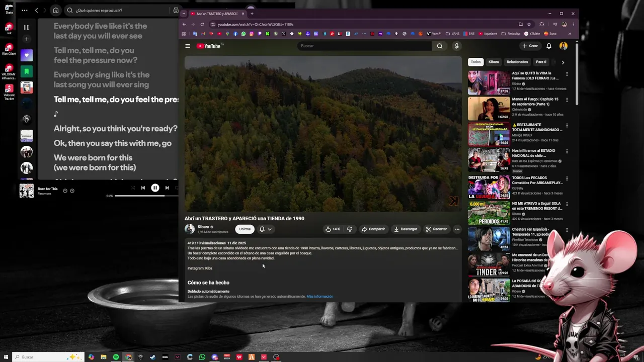Screen dimensions: 644x362
Task: Start voice search with the microphone icon
Action: (456, 46)
